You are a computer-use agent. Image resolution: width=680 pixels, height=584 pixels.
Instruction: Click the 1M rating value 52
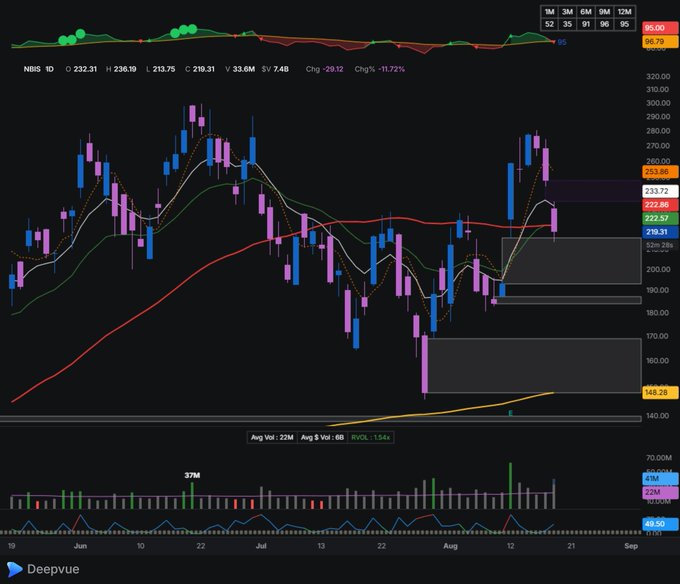point(549,24)
